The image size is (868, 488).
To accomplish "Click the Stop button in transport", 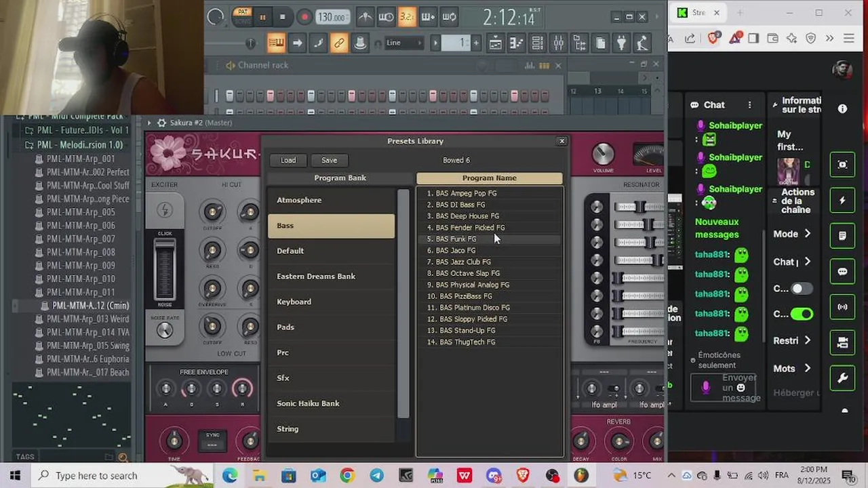I will (283, 17).
